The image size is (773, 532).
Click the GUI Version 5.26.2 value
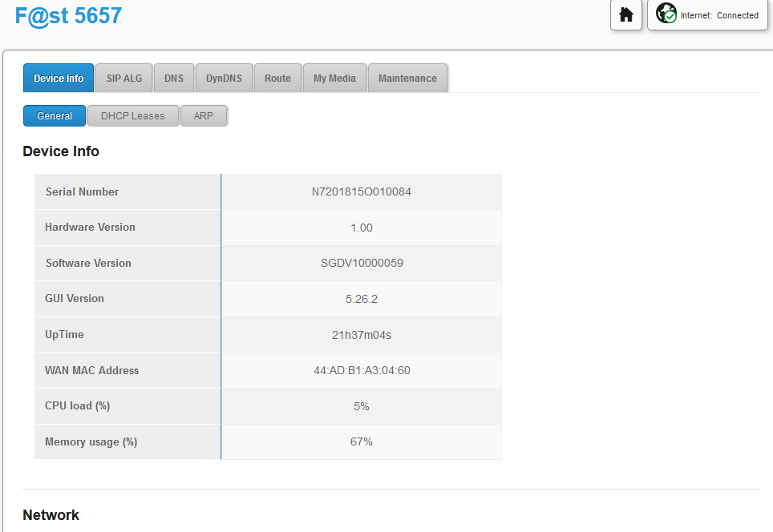coord(362,299)
